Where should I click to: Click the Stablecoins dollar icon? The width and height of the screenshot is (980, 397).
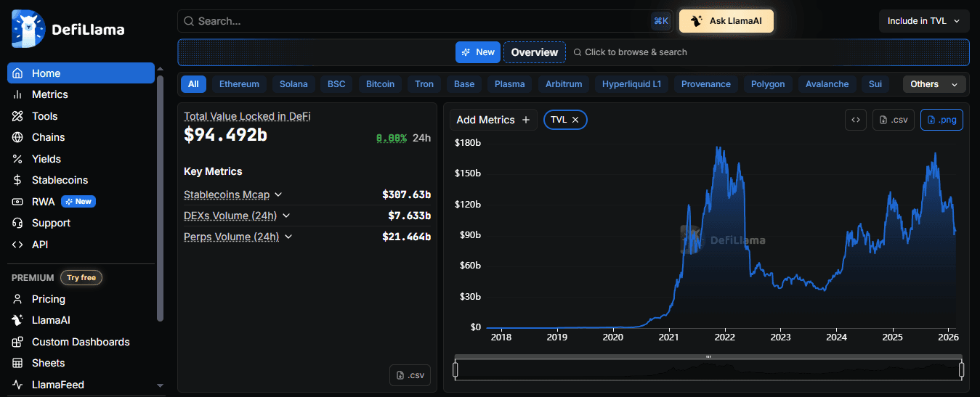coord(17,180)
